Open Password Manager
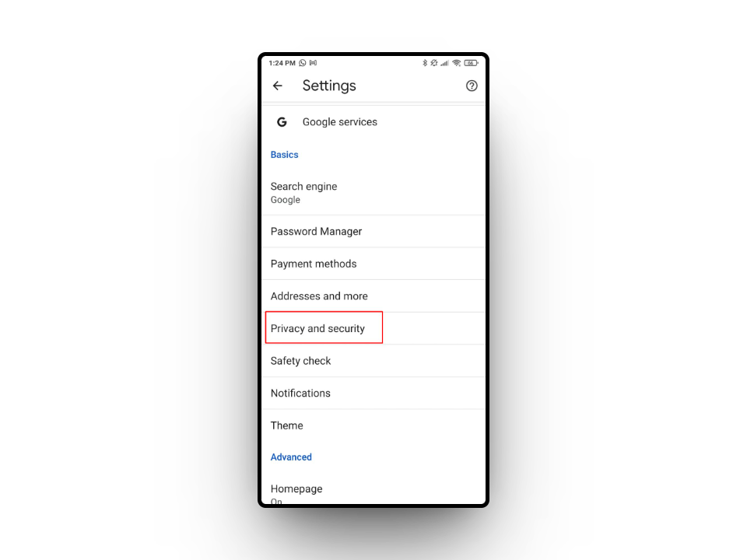747x560 pixels. click(373, 232)
